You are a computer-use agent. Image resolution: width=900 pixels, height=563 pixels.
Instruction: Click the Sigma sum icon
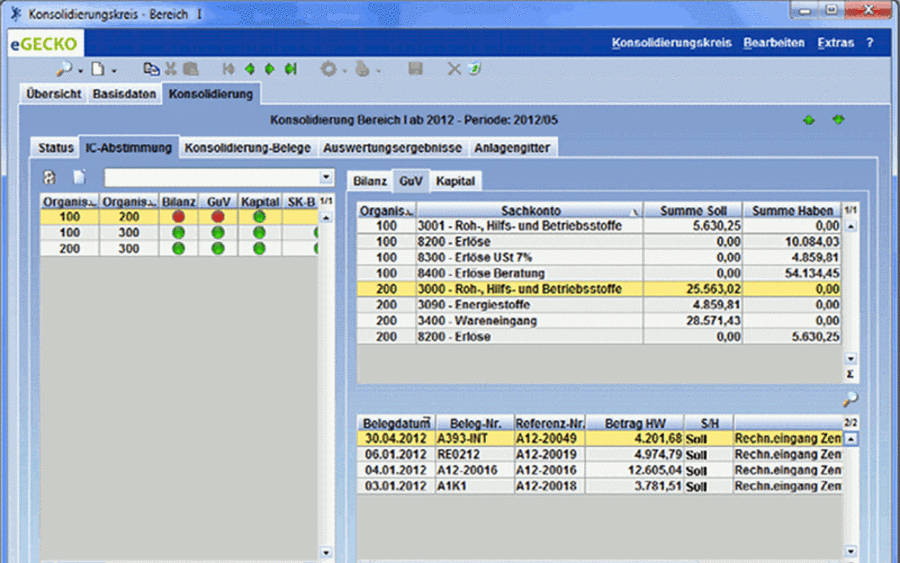click(850, 374)
